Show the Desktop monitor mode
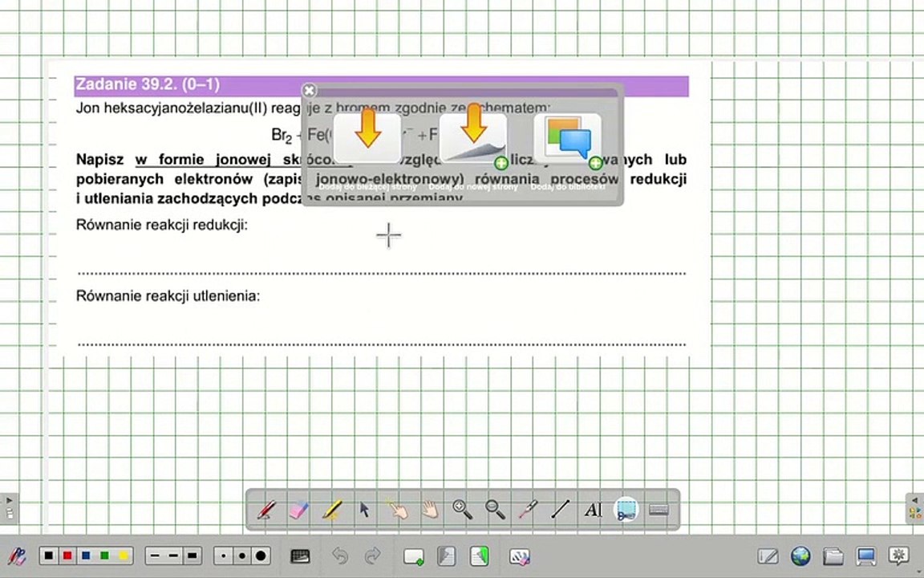Image resolution: width=924 pixels, height=578 pixels. coord(866,556)
